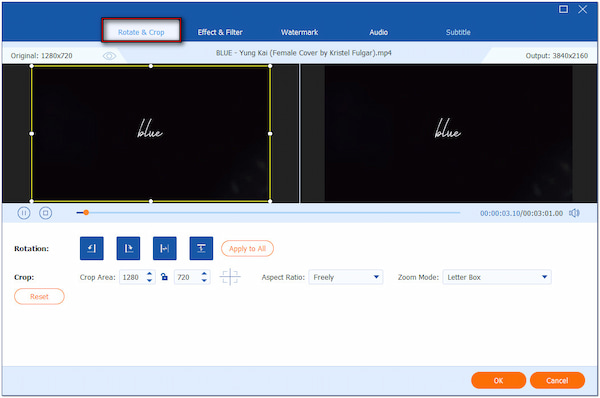Mute the preview volume speaker
Image resolution: width=600 pixels, height=398 pixels.
tap(574, 213)
